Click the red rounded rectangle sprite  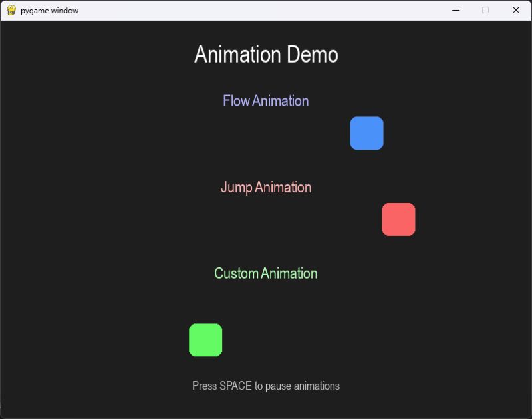(398, 219)
